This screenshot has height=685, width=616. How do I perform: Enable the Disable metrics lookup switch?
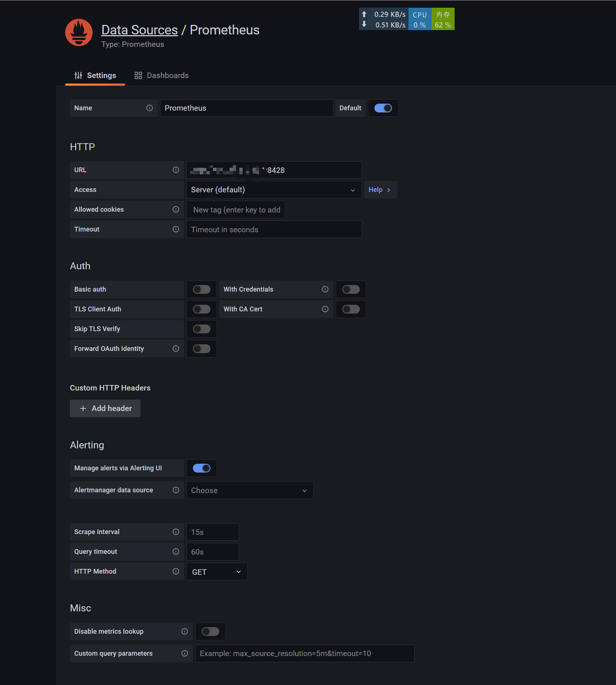[x=210, y=632]
